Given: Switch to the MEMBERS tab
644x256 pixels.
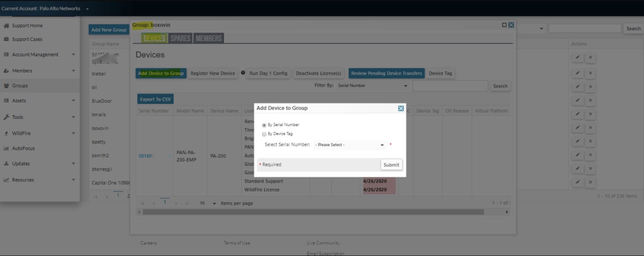Looking at the screenshot, I should (209, 38).
